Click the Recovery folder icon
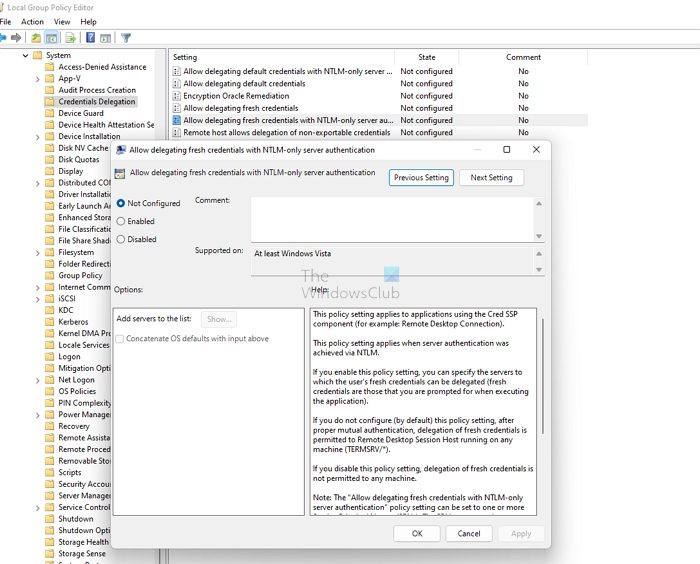700x564 pixels. pos(50,426)
